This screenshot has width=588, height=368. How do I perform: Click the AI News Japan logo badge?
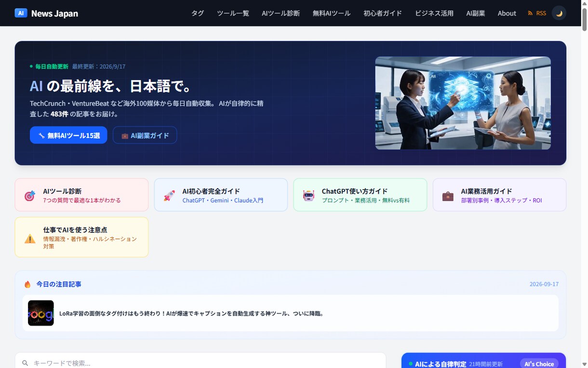pos(21,13)
